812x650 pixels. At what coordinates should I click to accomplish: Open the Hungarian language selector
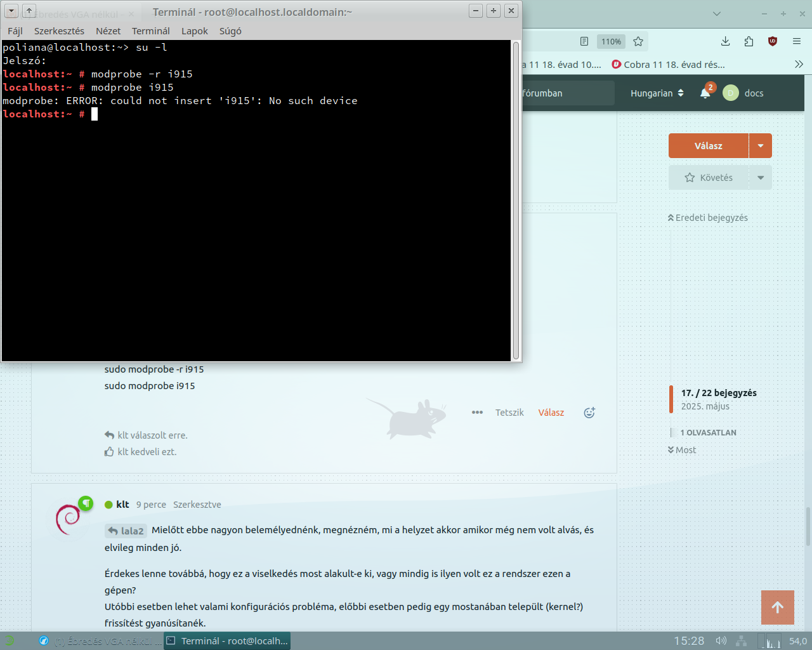tap(657, 93)
